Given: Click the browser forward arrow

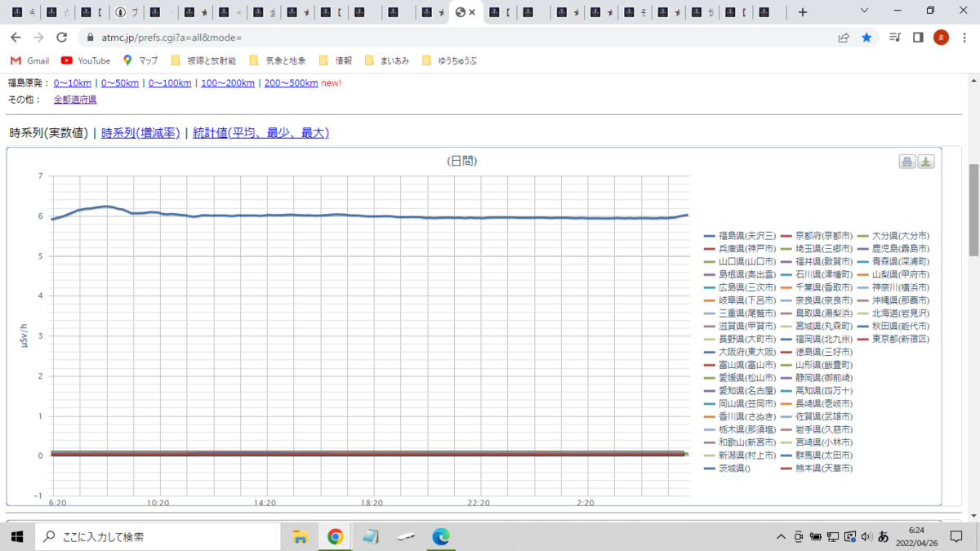Looking at the screenshot, I should click(38, 38).
